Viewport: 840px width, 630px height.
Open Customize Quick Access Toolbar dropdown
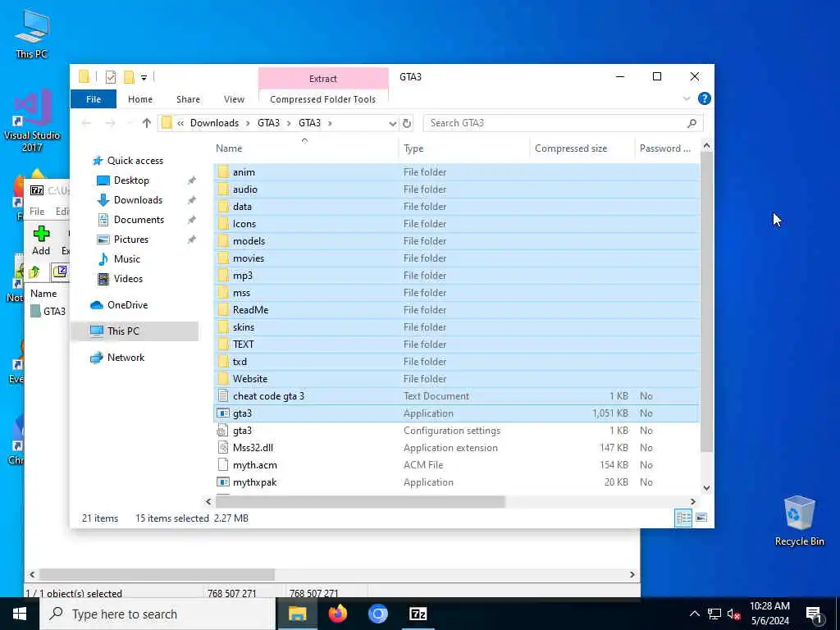click(144, 78)
